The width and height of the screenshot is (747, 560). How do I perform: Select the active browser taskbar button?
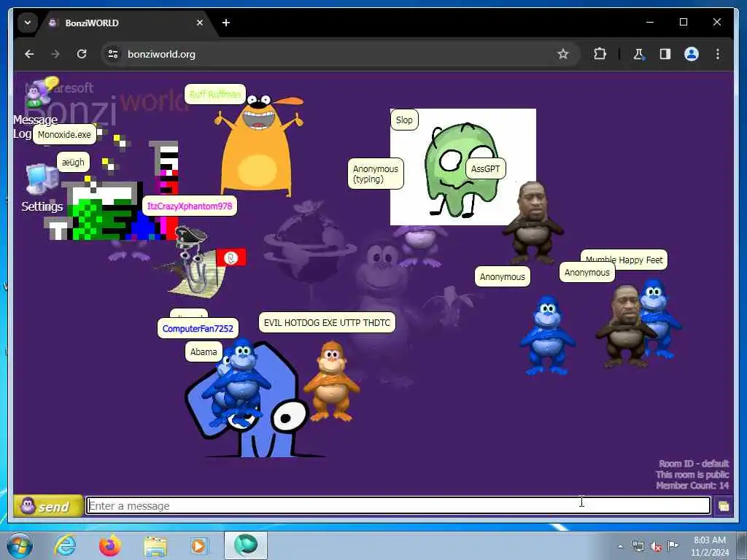246,545
